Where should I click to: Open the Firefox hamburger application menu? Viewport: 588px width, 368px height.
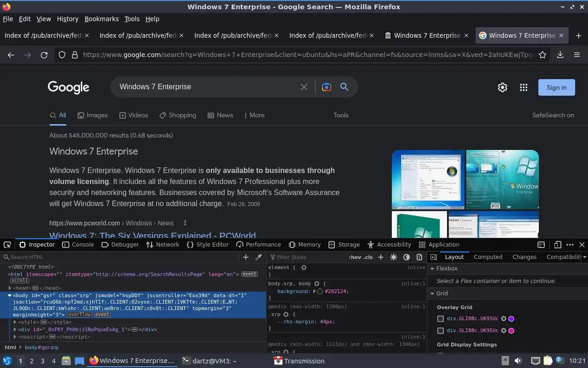point(577,55)
